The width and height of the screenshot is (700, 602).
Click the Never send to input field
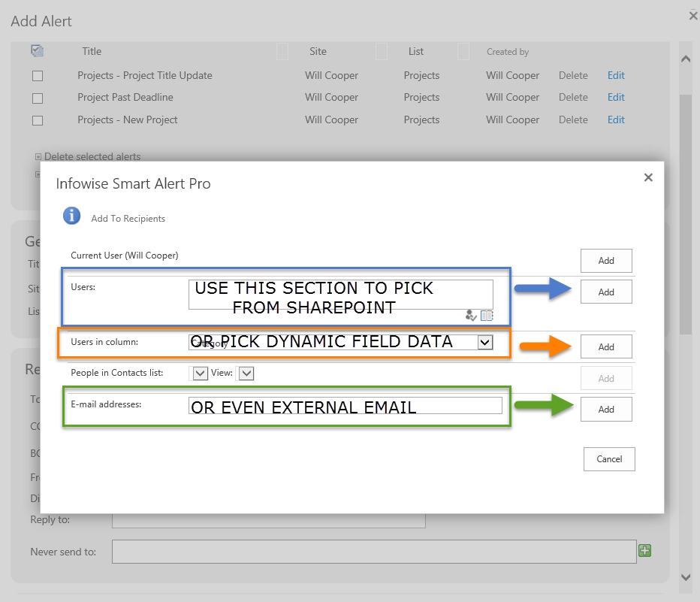pos(374,552)
